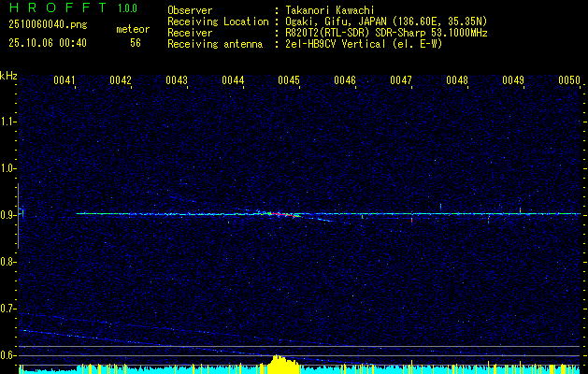Screen dimensions: 588x374
Task: Select the 0049 time marker
Action: (x=513, y=81)
